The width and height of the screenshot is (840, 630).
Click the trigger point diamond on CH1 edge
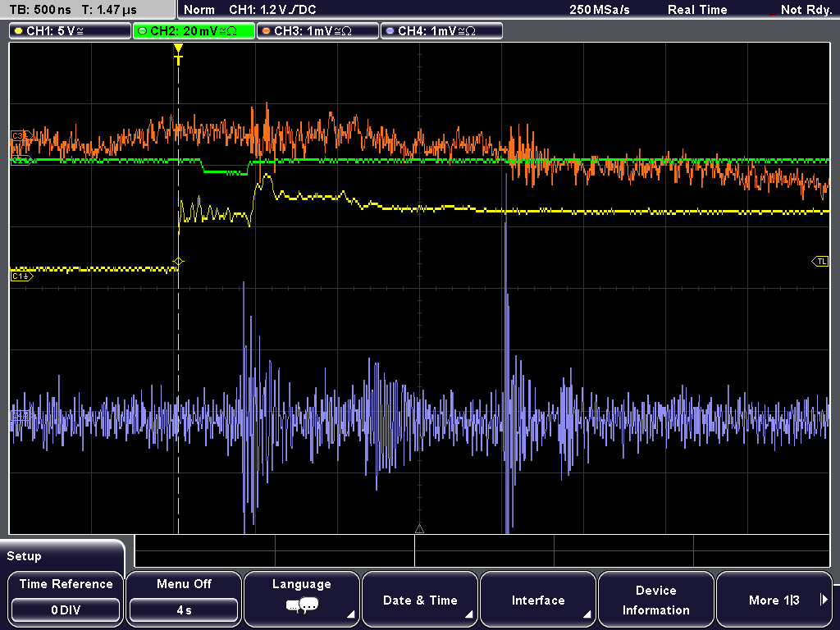pyautogui.click(x=178, y=262)
